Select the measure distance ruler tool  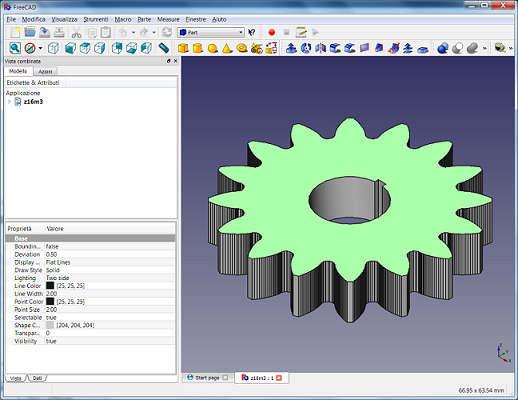163,48
